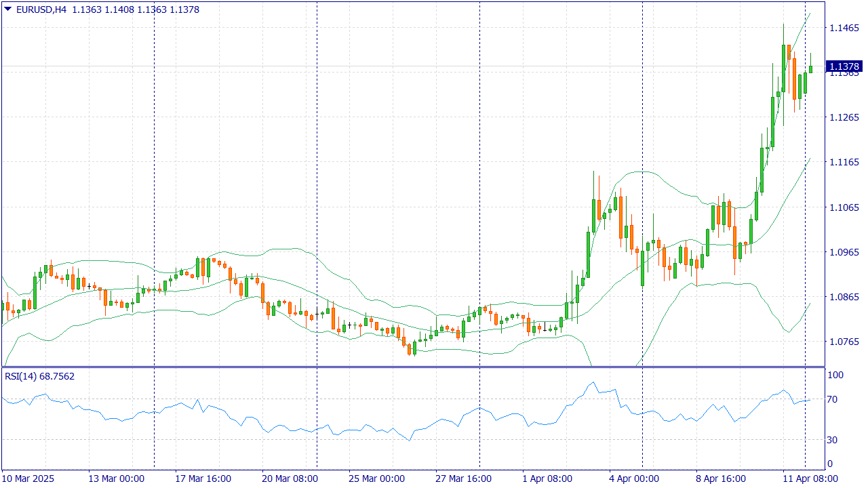Select the 1.0765 price axis label
Screen dimensions: 868x488
pyautogui.click(x=844, y=342)
